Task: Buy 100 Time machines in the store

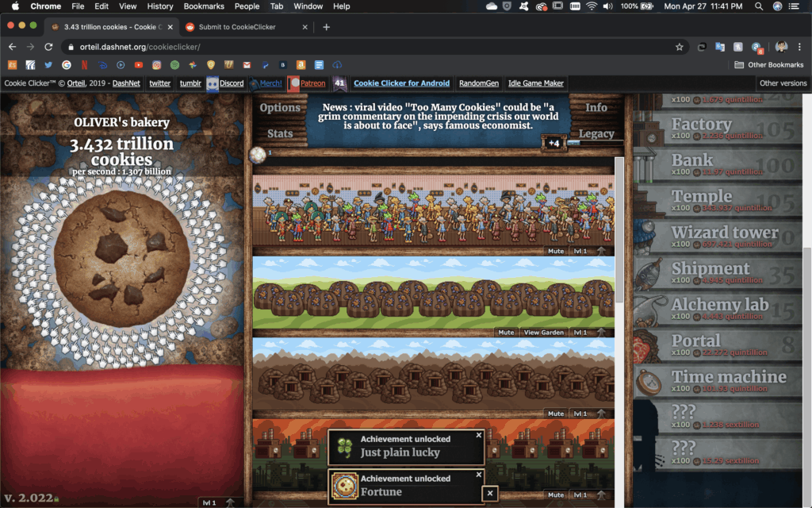Action: (x=717, y=382)
